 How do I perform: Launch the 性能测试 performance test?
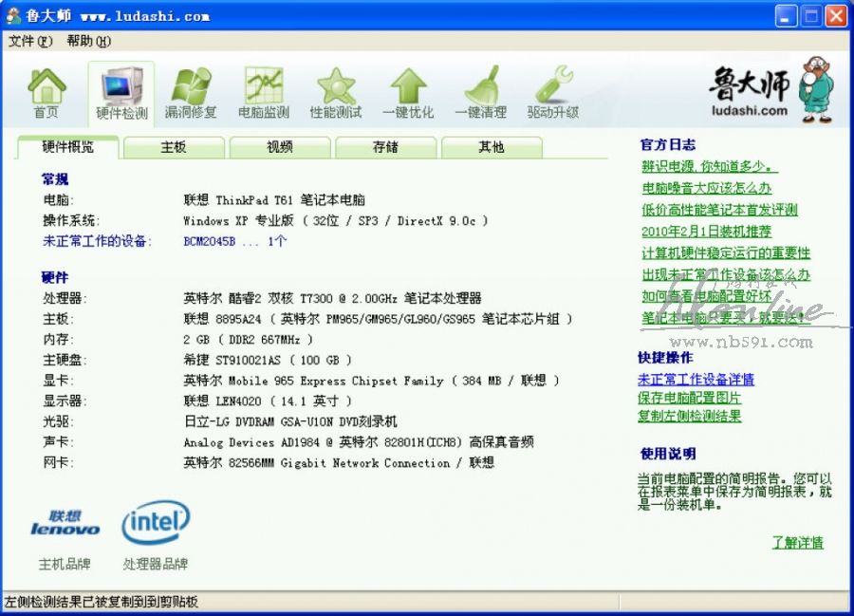tap(336, 93)
